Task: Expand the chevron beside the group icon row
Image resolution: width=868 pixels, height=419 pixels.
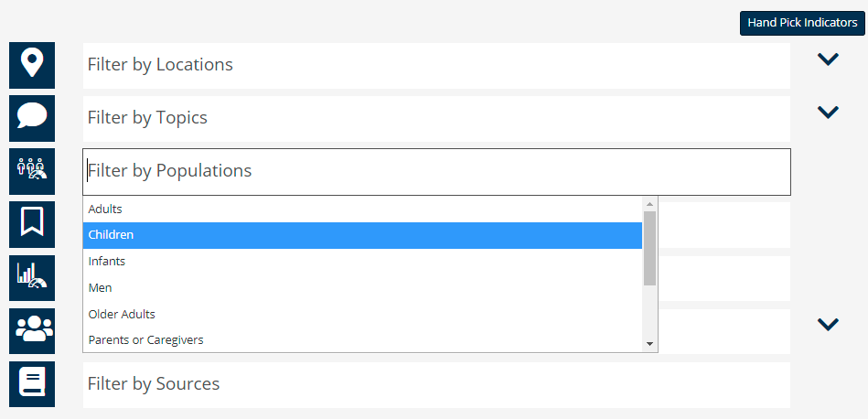Action: click(828, 325)
